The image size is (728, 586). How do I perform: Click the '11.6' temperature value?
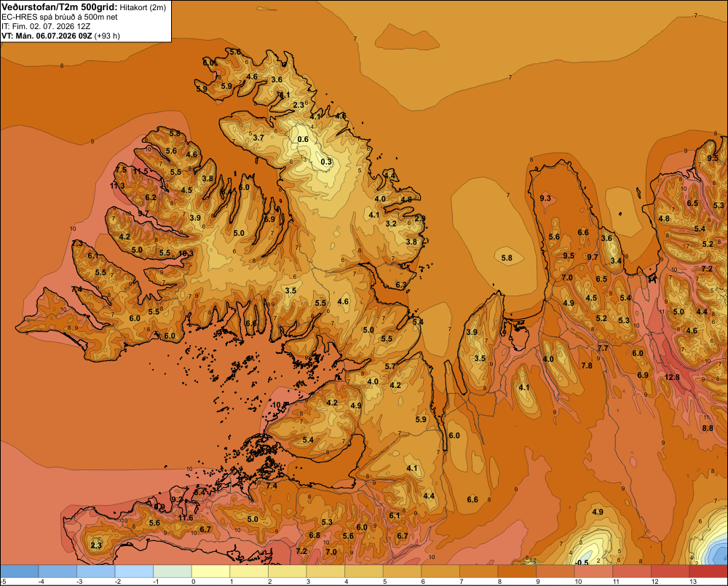[186, 518]
